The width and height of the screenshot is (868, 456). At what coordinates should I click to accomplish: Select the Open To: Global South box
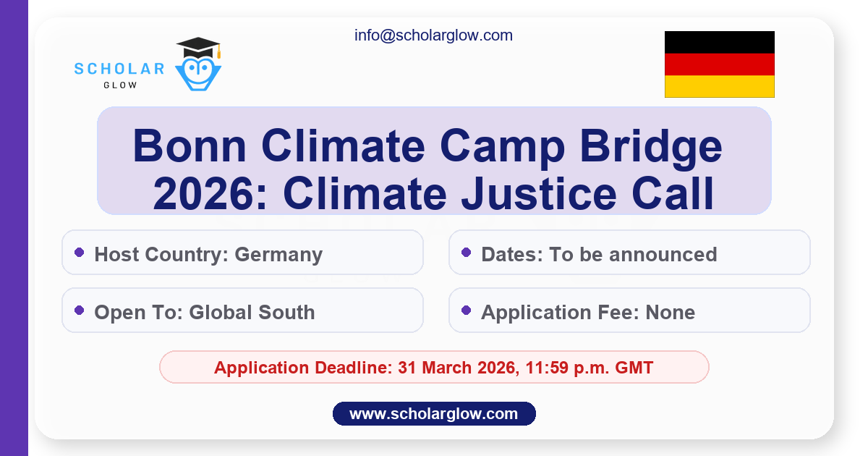pos(242,311)
